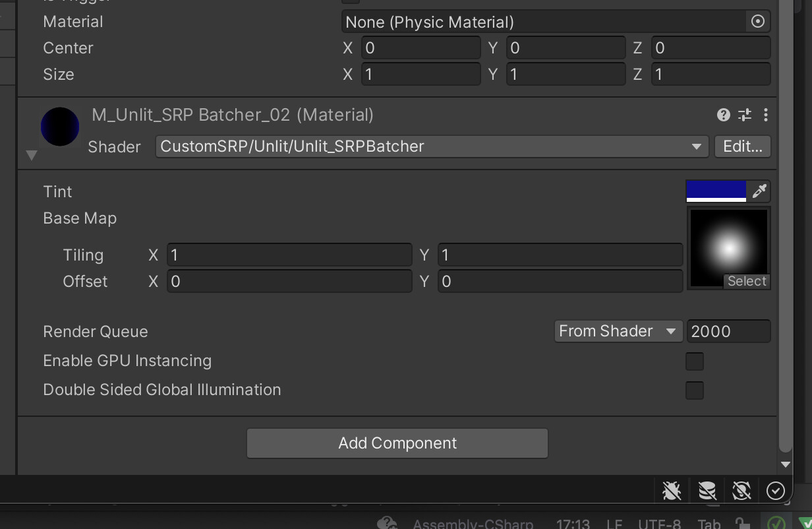The image size is (812, 529).
Task: Enable Double Sided Global Illumination checkbox
Action: (x=695, y=390)
